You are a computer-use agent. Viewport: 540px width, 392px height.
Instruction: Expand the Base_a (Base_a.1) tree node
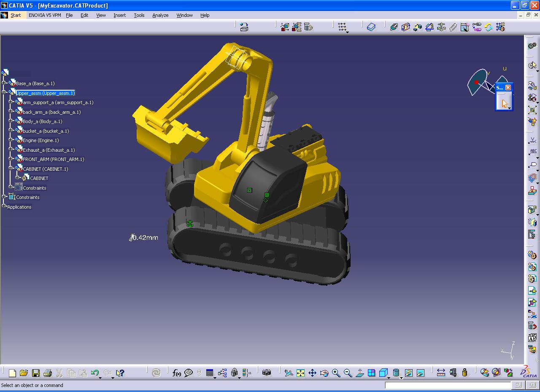pos(4,83)
